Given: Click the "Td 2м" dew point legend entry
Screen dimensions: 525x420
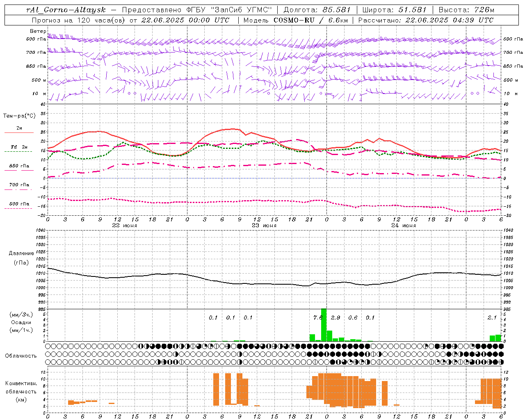Looking at the screenshot, I should (x=19, y=147).
